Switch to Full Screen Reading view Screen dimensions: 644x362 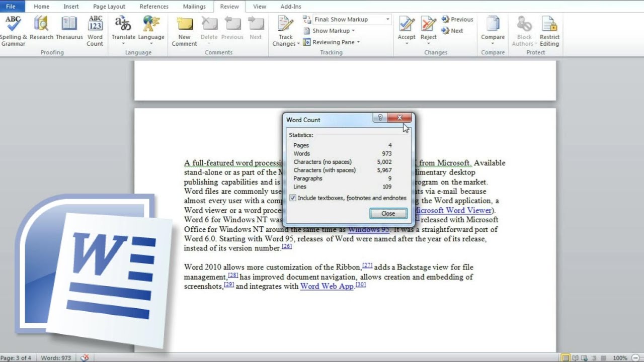[x=576, y=358]
